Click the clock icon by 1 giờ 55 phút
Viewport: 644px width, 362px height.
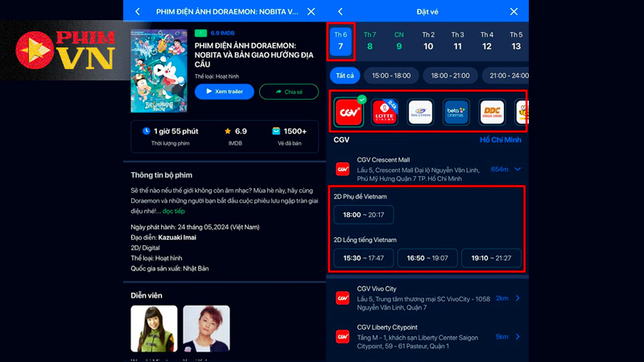[147, 131]
